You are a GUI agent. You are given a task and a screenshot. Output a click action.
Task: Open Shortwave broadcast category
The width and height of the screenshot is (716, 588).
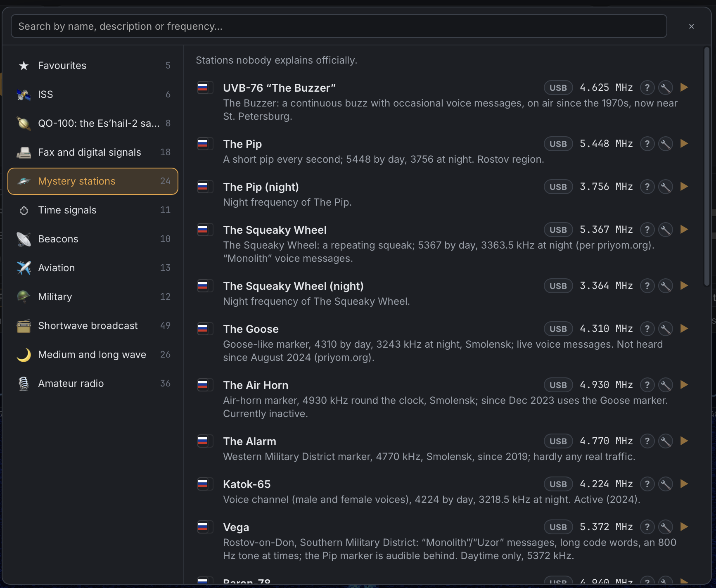pyautogui.click(x=93, y=326)
